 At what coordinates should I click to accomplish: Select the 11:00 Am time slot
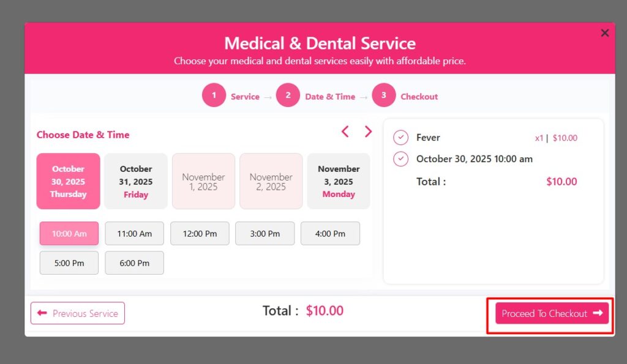(x=134, y=233)
